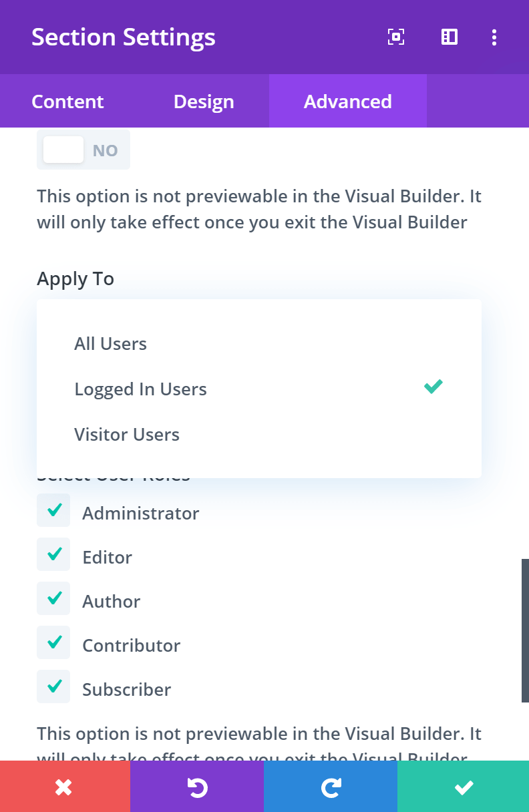
Task: Click the settings panel scrollbar
Action: pyautogui.click(x=525, y=630)
